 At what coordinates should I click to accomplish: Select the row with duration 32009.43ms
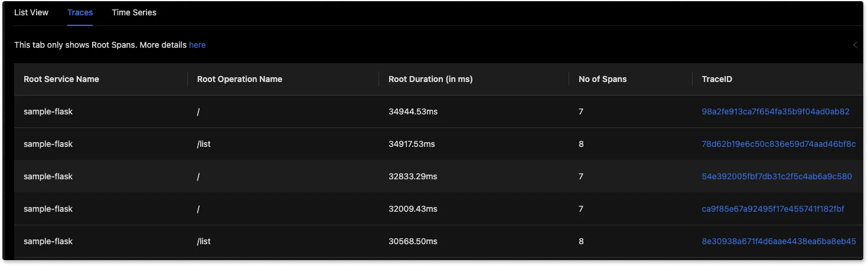[x=439, y=209]
